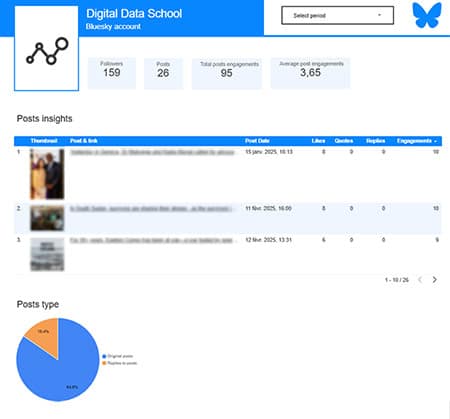This screenshot has width=450, height=419.
Task: Sort table by Replies column header
Action: coord(375,141)
